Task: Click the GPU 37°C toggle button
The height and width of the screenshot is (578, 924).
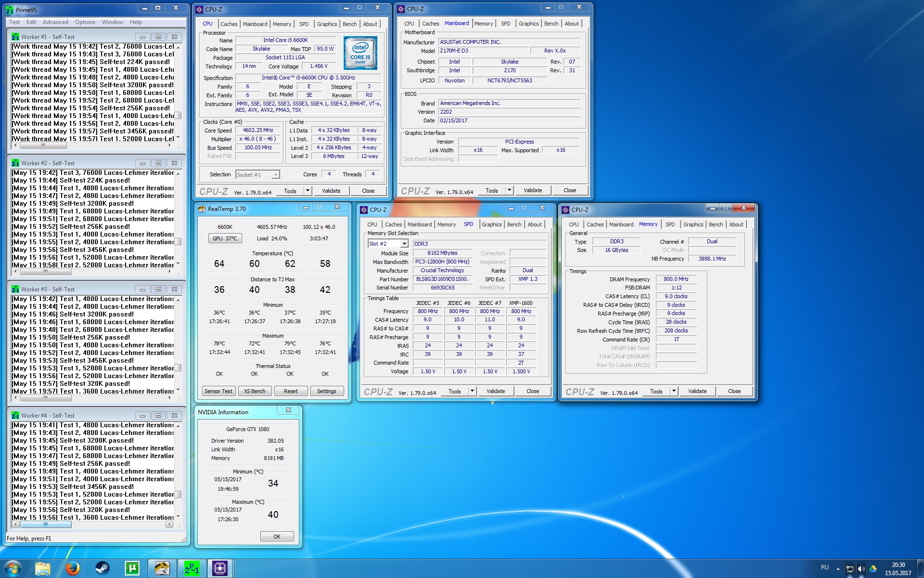Action: [225, 238]
